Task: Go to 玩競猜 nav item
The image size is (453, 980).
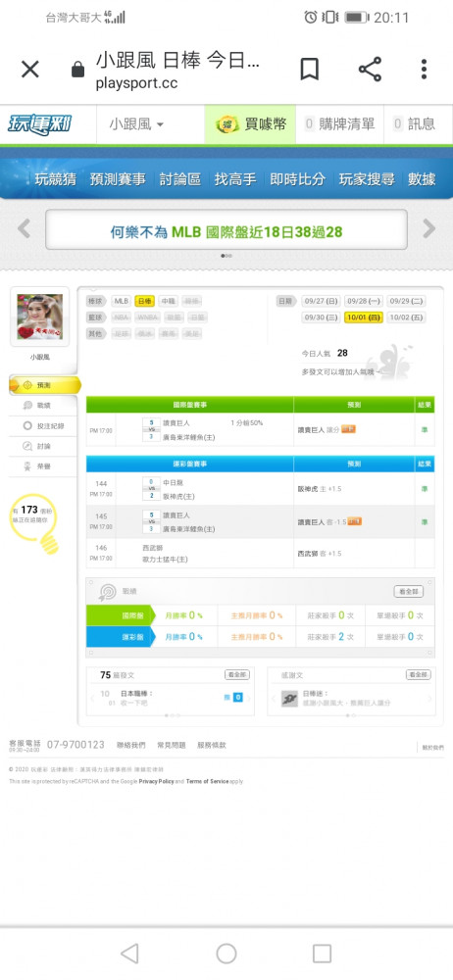Action: (55, 179)
